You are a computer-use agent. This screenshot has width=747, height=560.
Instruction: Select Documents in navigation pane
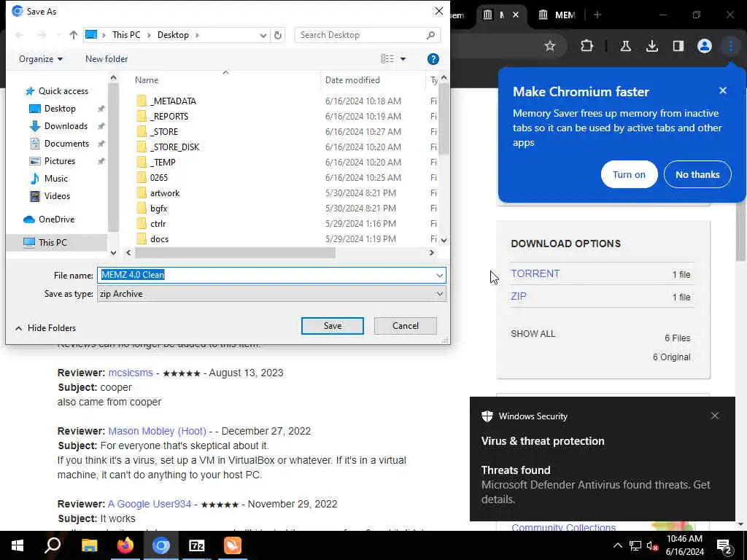point(66,144)
